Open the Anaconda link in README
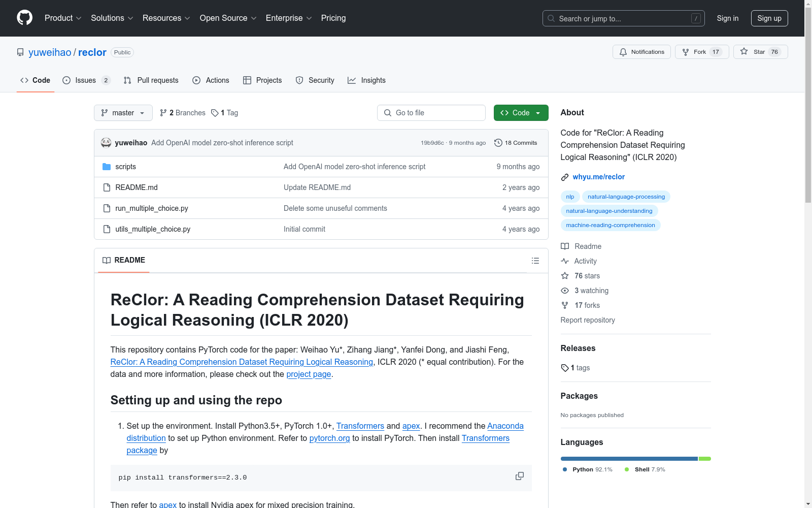Image resolution: width=812 pixels, height=508 pixels. point(505,426)
